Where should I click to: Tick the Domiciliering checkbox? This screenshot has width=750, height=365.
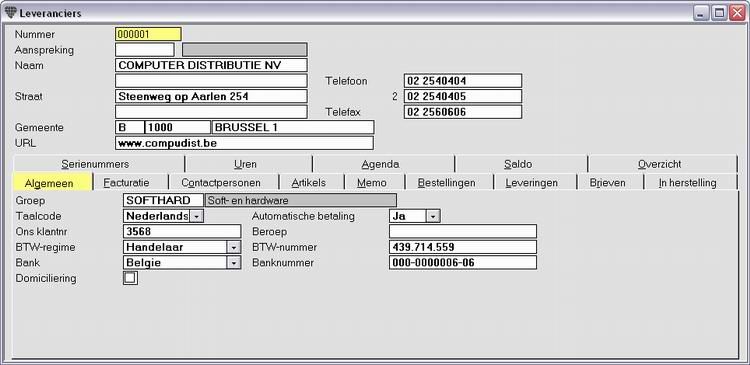[x=130, y=278]
